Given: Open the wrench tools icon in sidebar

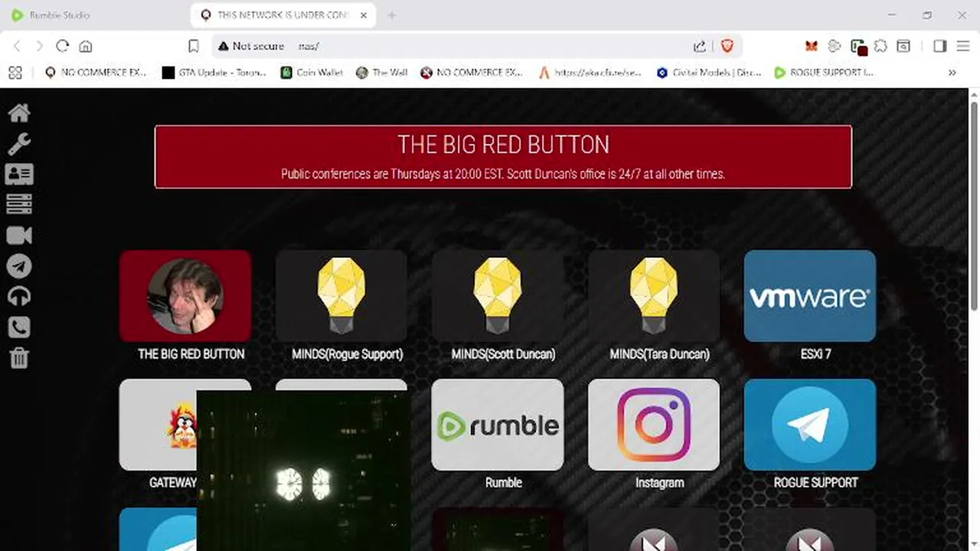Looking at the screenshot, I should tap(19, 144).
